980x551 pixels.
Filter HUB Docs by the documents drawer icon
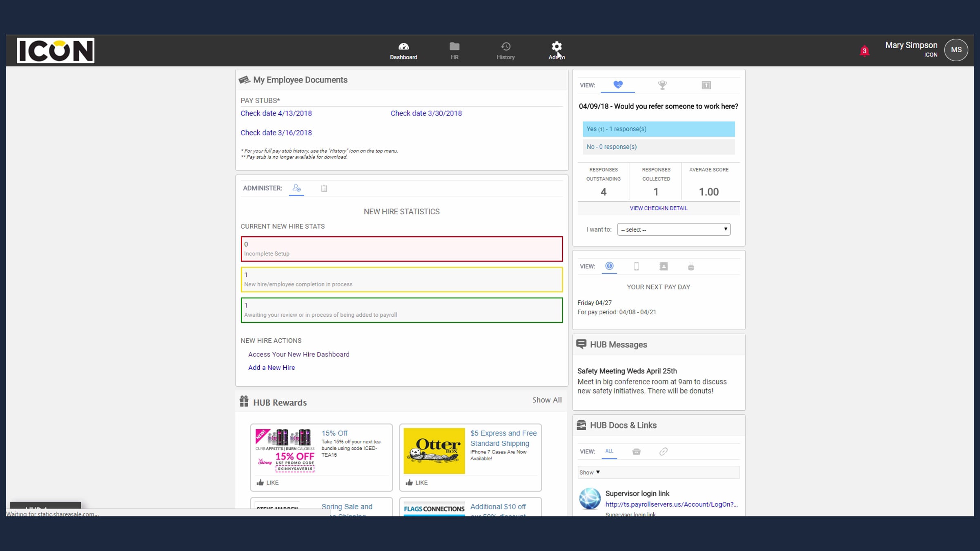(636, 451)
